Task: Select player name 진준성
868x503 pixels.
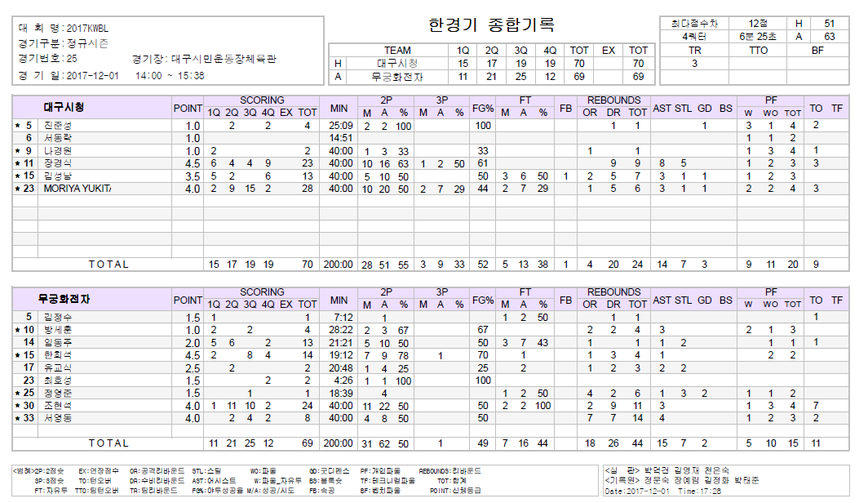Action: [58, 126]
